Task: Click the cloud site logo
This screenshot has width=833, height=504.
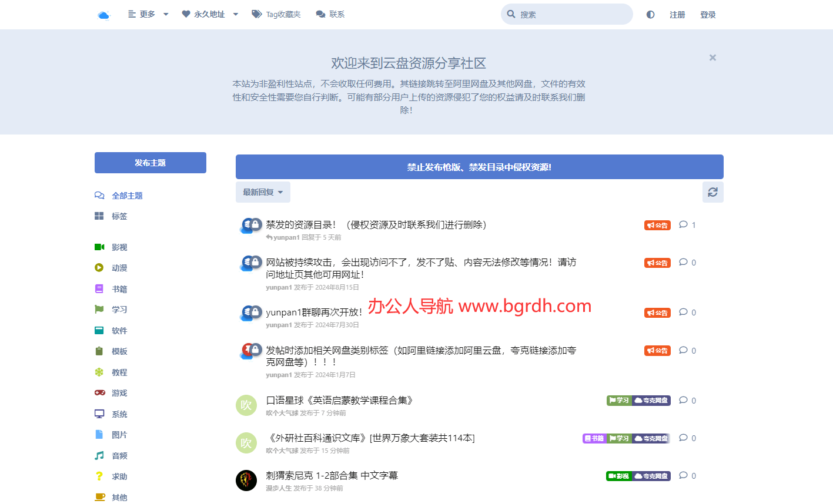Action: (104, 14)
